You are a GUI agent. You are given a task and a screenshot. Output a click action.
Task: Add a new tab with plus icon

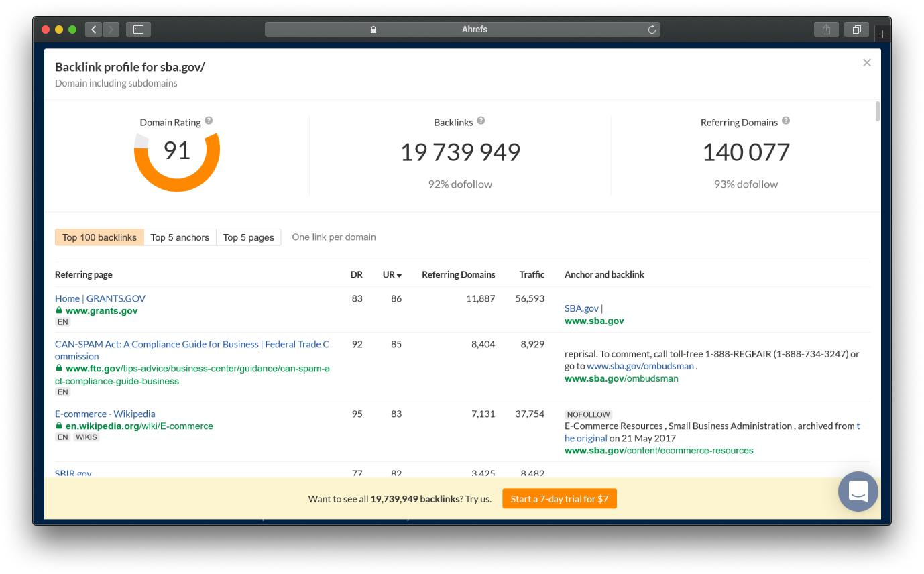point(882,34)
